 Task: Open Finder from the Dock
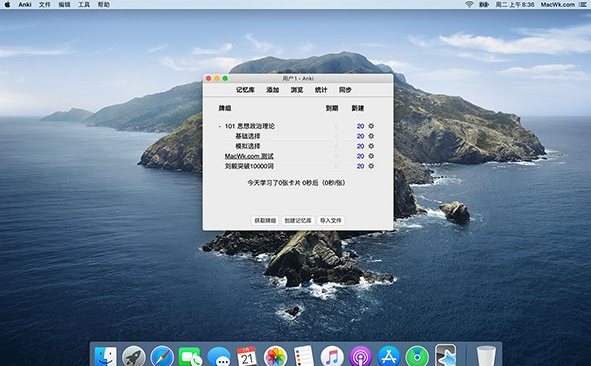point(105,356)
